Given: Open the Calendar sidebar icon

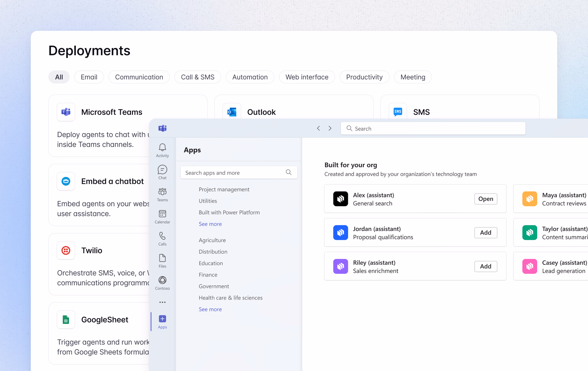Looking at the screenshot, I should click(x=162, y=217).
